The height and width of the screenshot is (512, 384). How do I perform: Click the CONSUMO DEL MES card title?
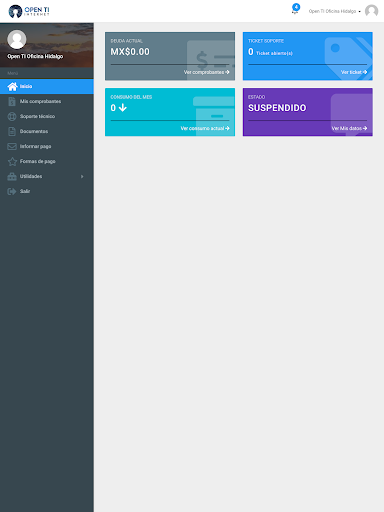(x=131, y=97)
